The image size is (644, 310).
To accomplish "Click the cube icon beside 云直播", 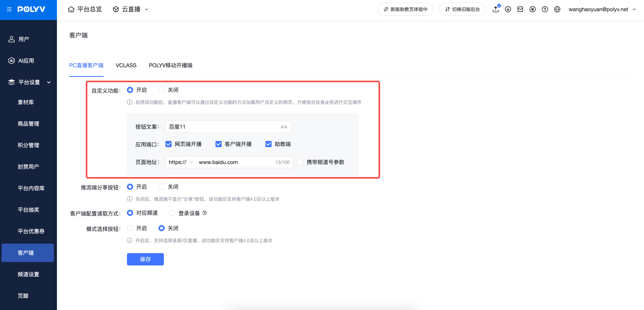I will 115,9.
